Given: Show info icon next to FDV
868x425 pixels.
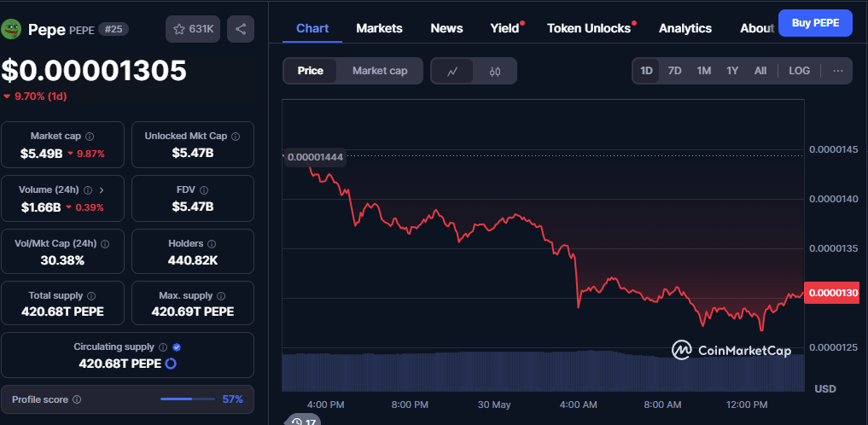Looking at the screenshot, I should [204, 189].
